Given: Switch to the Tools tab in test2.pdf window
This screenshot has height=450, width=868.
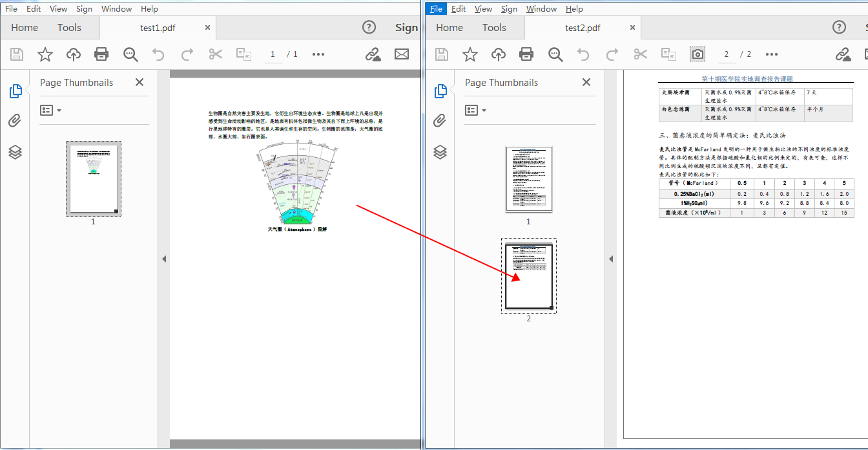Looking at the screenshot, I should click(x=494, y=28).
